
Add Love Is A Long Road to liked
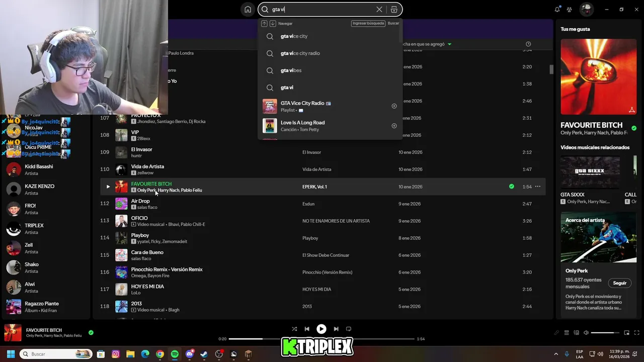click(x=394, y=126)
